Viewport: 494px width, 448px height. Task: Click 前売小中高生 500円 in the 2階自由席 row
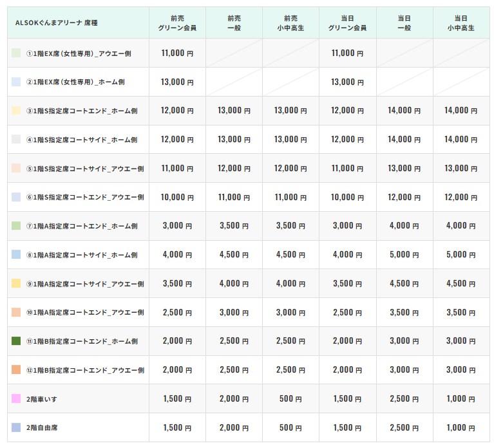290,428
